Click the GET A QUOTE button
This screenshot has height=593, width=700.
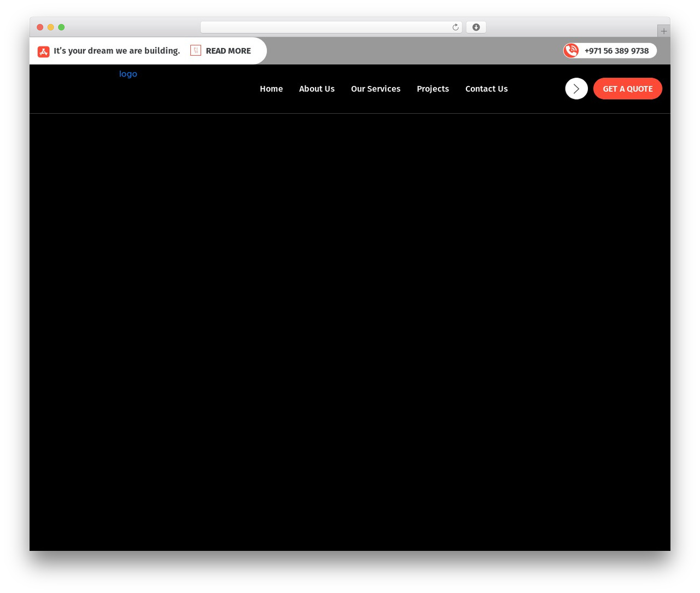pyautogui.click(x=628, y=89)
